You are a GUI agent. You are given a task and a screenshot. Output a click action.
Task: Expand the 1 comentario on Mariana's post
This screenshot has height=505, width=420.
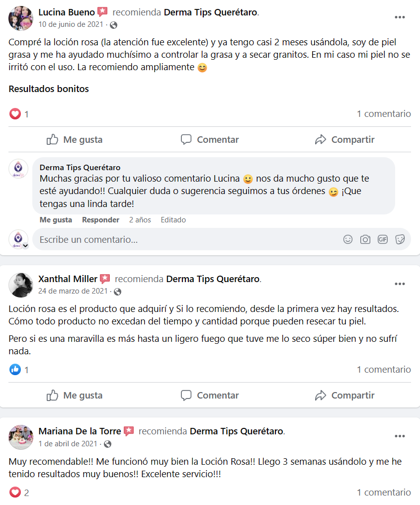click(384, 493)
